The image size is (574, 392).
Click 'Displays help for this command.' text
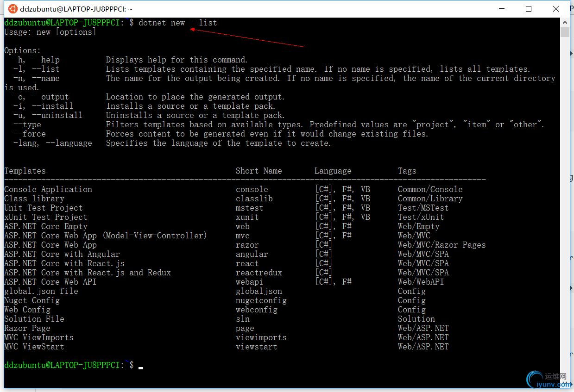tap(177, 60)
